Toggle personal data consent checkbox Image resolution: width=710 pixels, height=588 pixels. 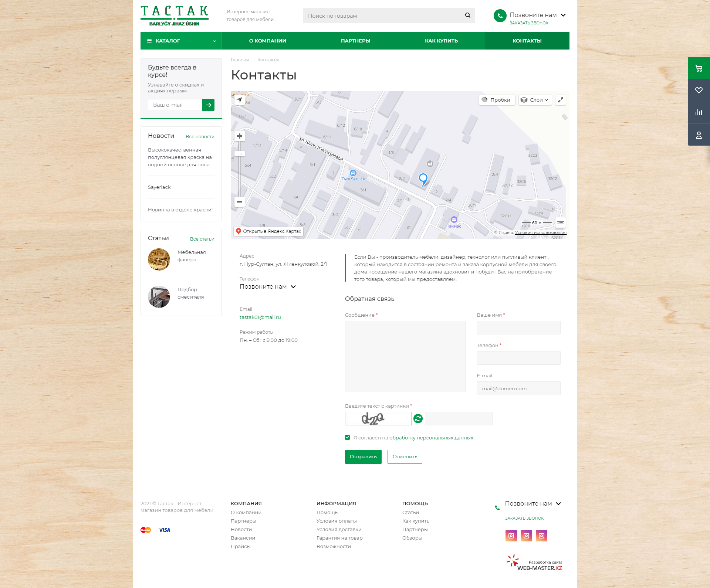(x=347, y=438)
